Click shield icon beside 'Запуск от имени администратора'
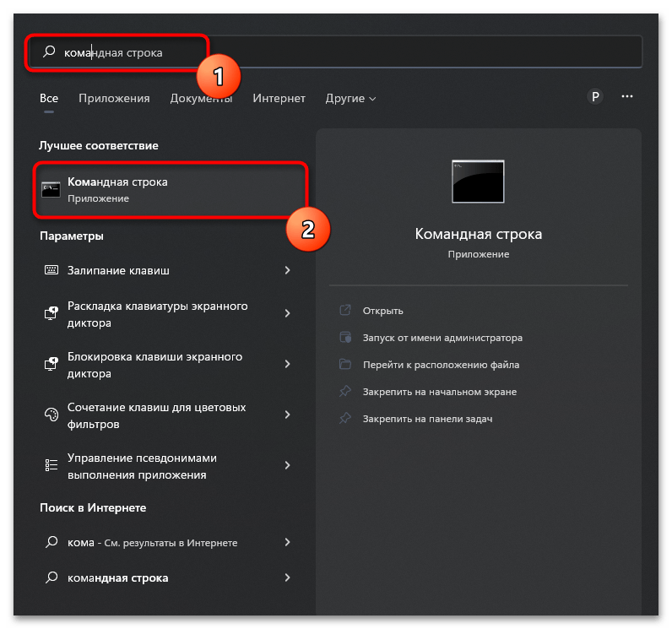This screenshot has width=672, height=629. [x=345, y=337]
